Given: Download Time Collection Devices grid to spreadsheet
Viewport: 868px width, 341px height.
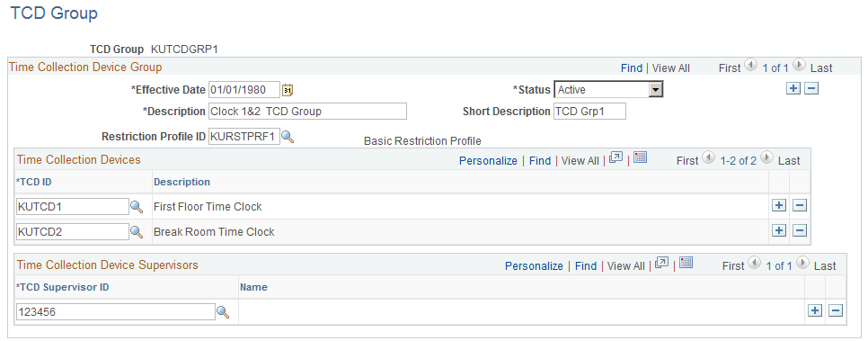Looking at the screenshot, I should point(641,157).
